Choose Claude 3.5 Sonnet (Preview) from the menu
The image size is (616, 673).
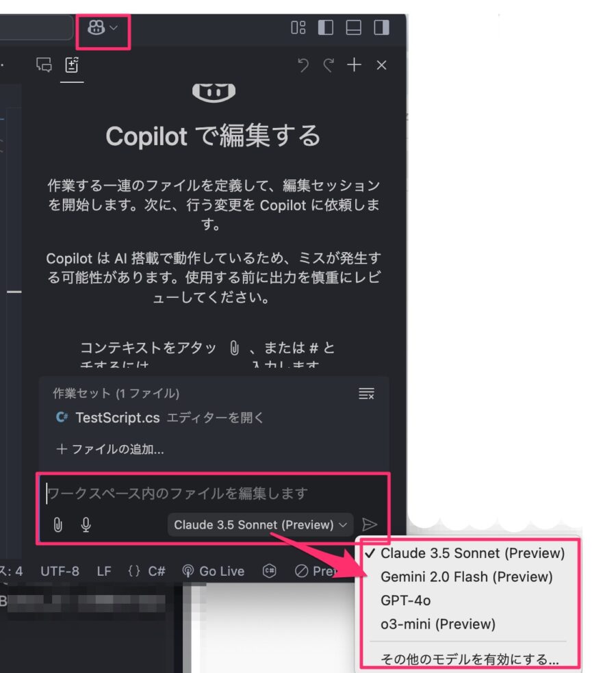pyautogui.click(x=472, y=553)
